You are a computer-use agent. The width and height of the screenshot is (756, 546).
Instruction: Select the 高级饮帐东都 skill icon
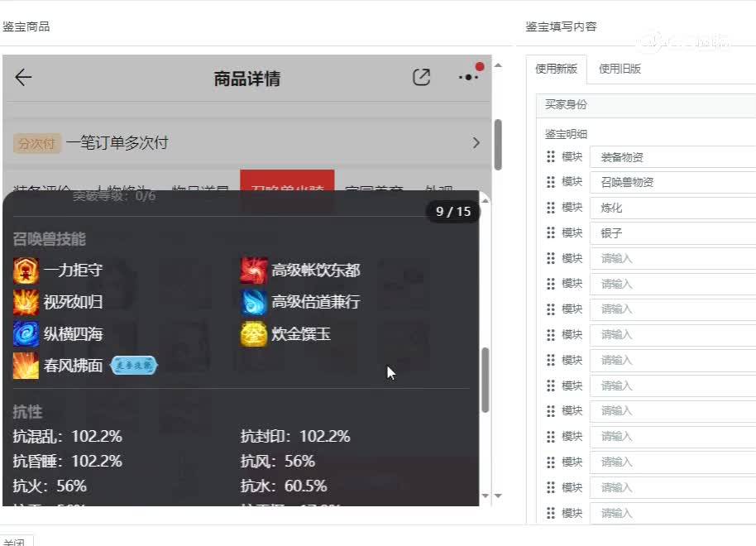coord(252,271)
